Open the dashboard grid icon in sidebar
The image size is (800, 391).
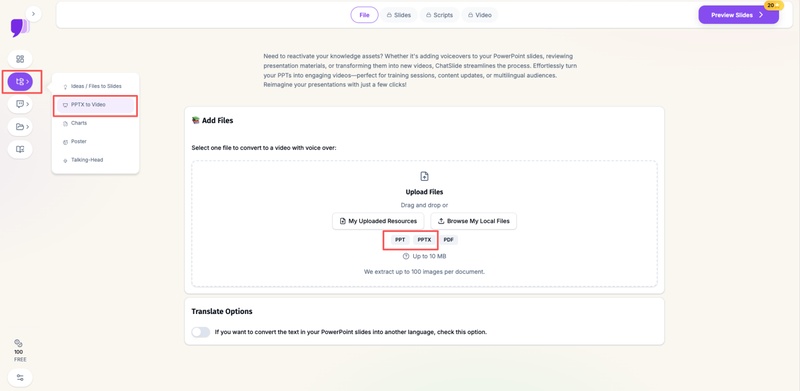click(x=20, y=59)
